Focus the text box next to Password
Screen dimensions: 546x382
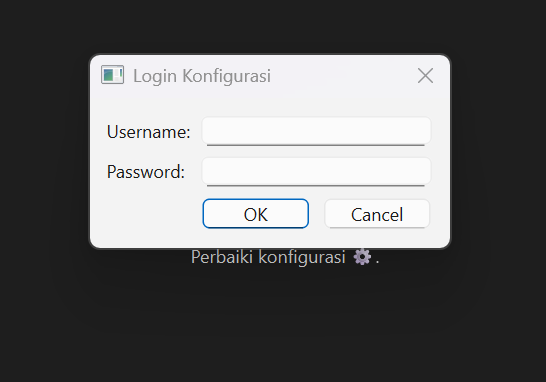(x=316, y=172)
